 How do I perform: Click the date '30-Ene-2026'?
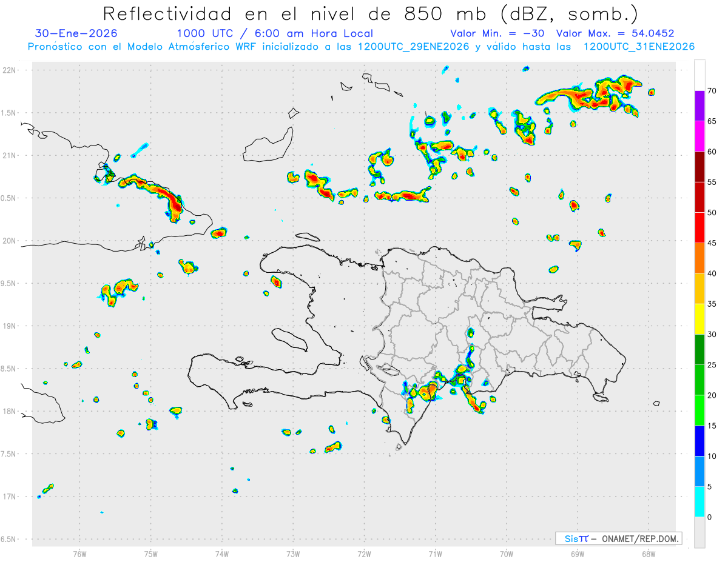(76, 33)
